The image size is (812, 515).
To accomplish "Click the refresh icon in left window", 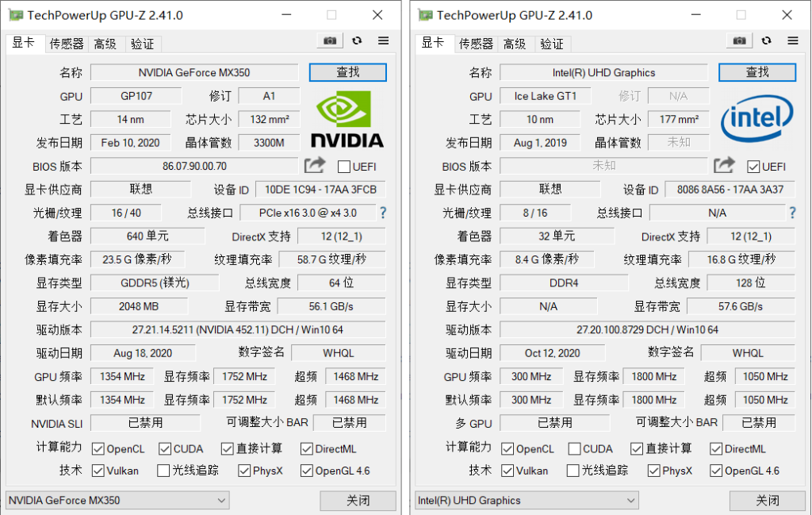I will pyautogui.click(x=357, y=41).
